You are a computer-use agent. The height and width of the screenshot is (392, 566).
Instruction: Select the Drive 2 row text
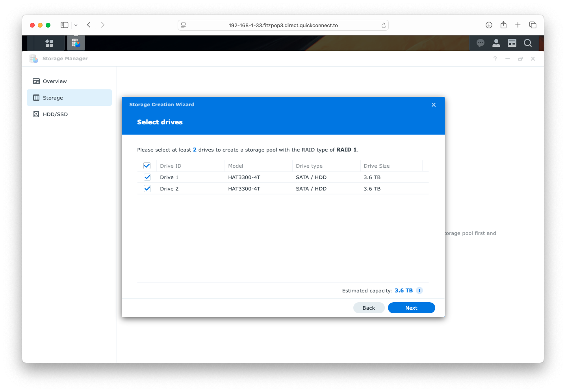click(169, 189)
